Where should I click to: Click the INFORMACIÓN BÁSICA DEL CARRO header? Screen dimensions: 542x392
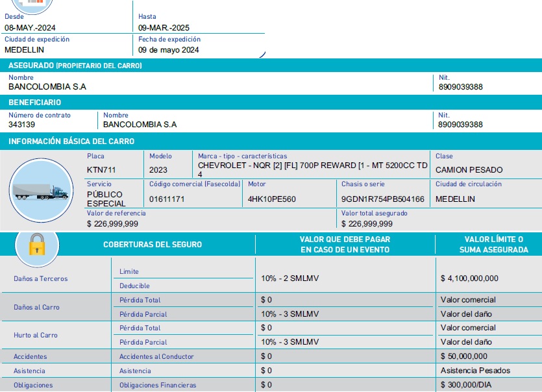pyautogui.click(x=271, y=141)
